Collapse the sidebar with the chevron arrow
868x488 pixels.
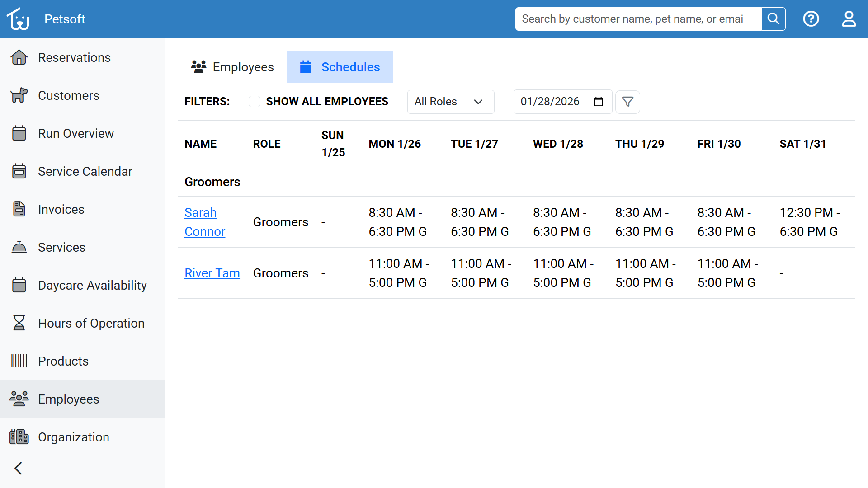point(18,468)
